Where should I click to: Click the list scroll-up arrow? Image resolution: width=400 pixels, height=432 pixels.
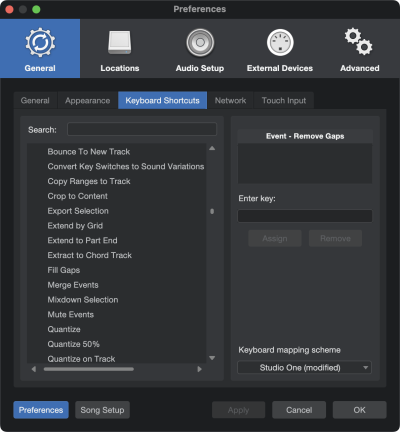(212, 148)
